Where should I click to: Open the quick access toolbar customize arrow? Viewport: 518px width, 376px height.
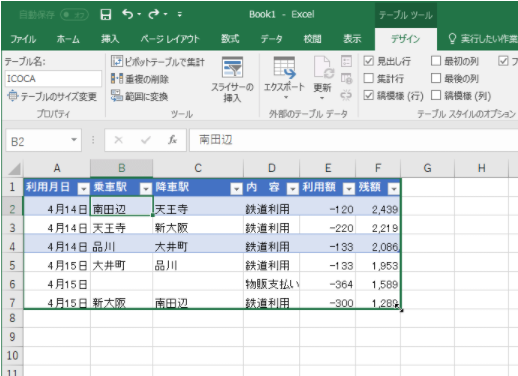[x=180, y=14]
